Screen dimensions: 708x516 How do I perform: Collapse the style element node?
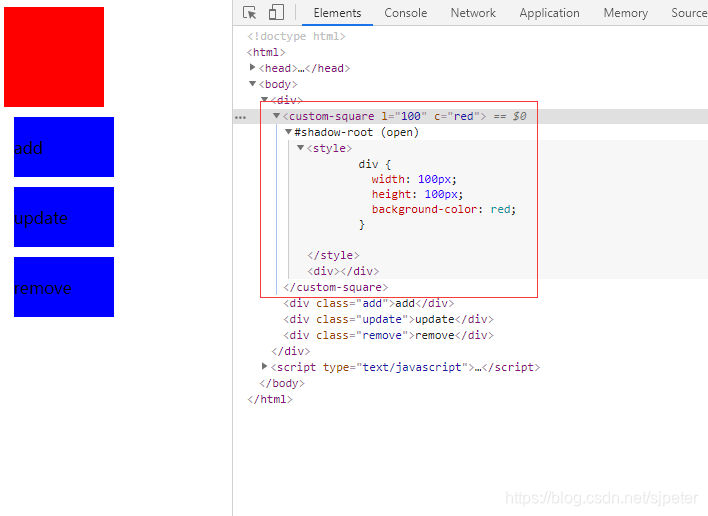tap(300, 148)
